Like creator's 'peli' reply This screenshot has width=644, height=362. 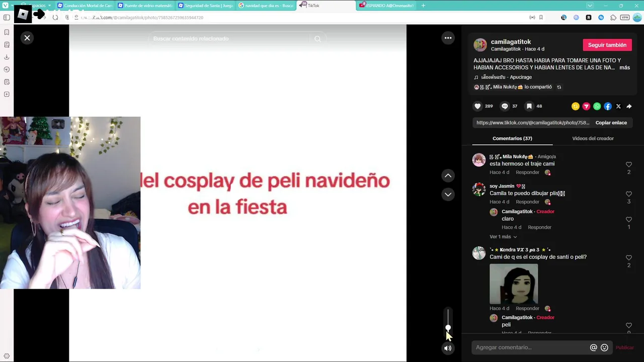[628, 325]
